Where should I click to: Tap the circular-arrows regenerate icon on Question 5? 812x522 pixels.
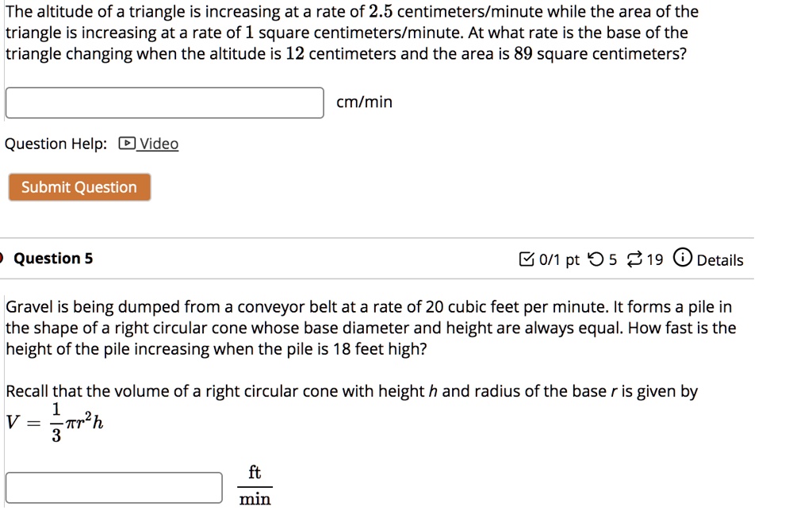634,259
